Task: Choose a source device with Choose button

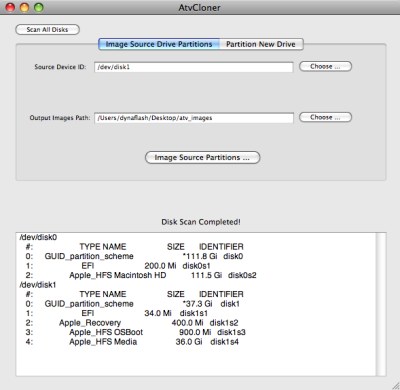Action: point(325,66)
